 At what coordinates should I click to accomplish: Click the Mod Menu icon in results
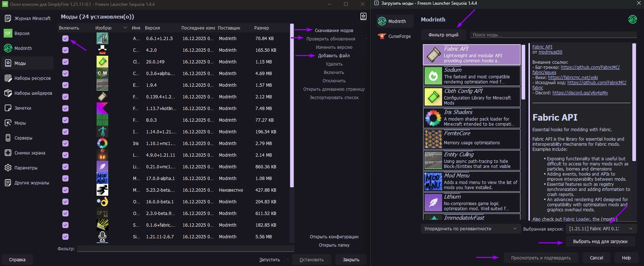pyautogui.click(x=433, y=181)
